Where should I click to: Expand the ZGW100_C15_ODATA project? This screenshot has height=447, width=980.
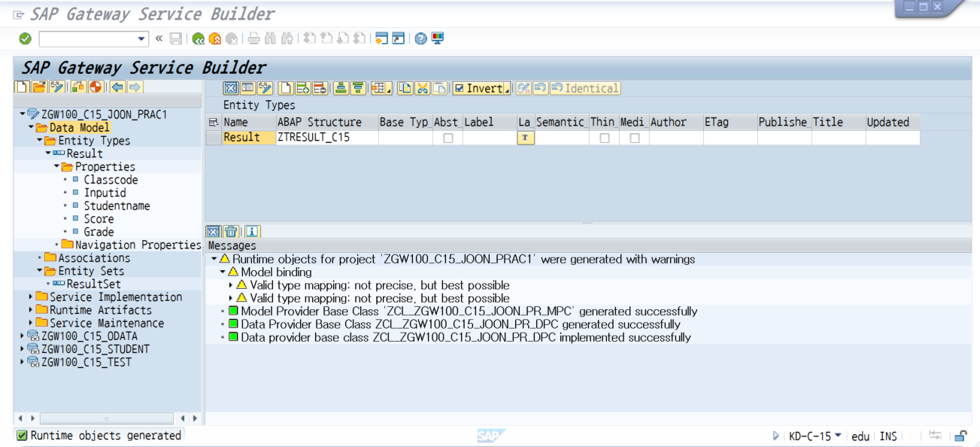click(x=23, y=336)
